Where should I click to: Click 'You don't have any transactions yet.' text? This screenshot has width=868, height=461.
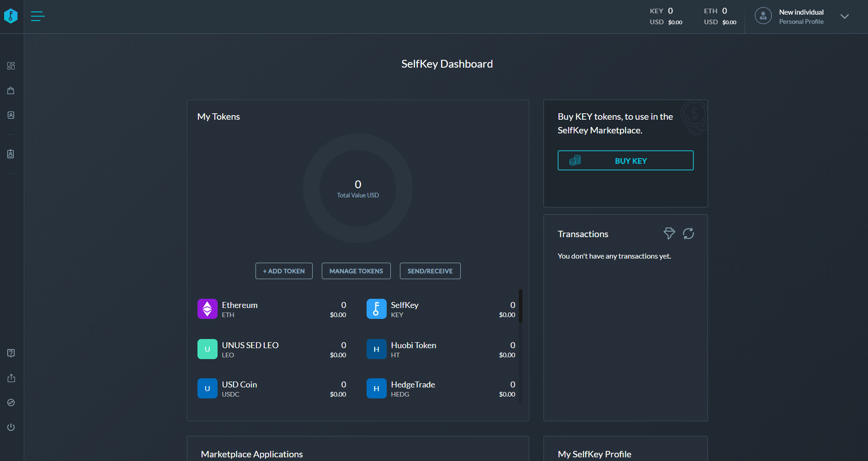point(614,256)
